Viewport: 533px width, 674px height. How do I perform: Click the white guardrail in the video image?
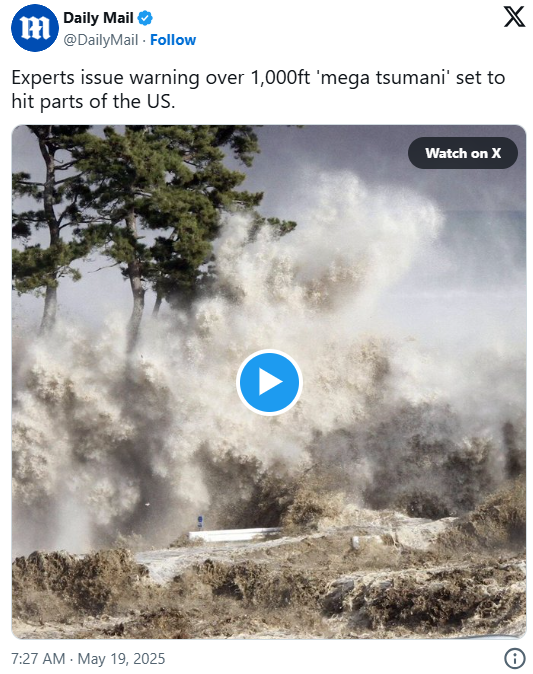235,535
